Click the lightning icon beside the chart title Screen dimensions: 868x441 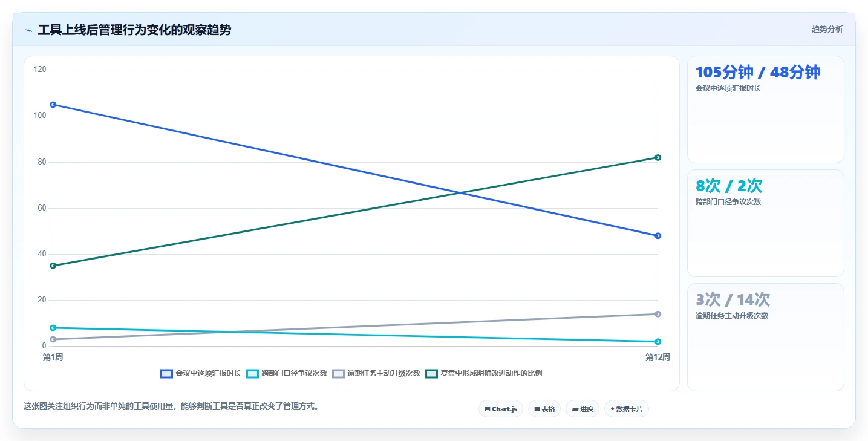click(28, 30)
